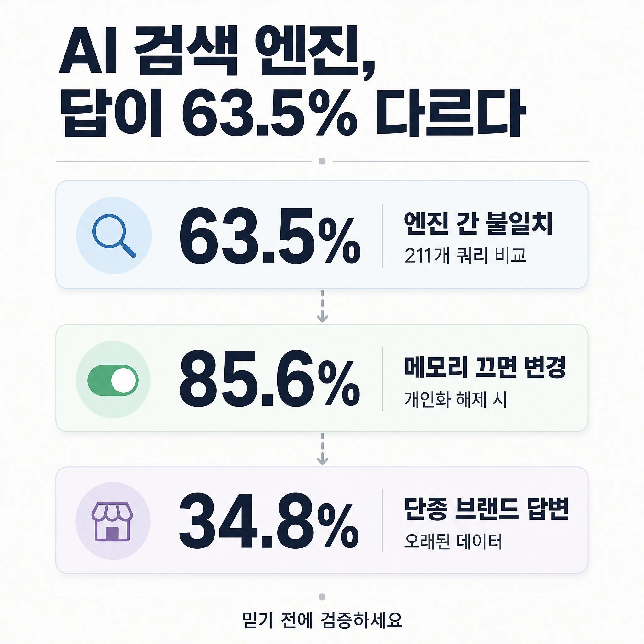Click the large 85.6% figure
644x644 pixels.
coord(270,378)
